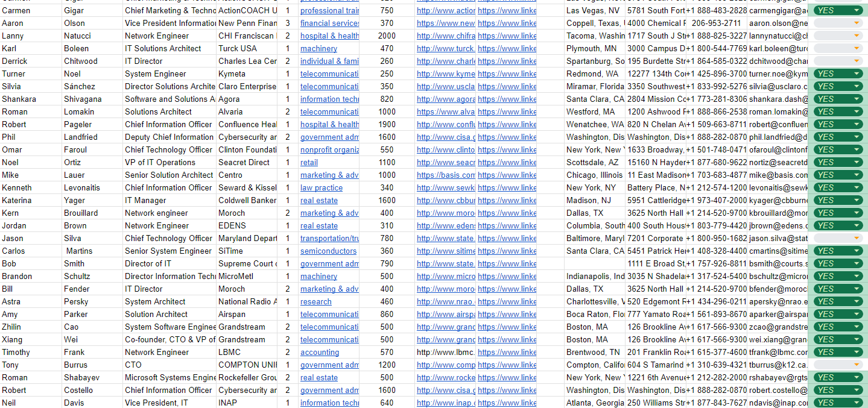Open the semiconductors link in Carlos Martins's row
This screenshot has width=868, height=408.
328,251
